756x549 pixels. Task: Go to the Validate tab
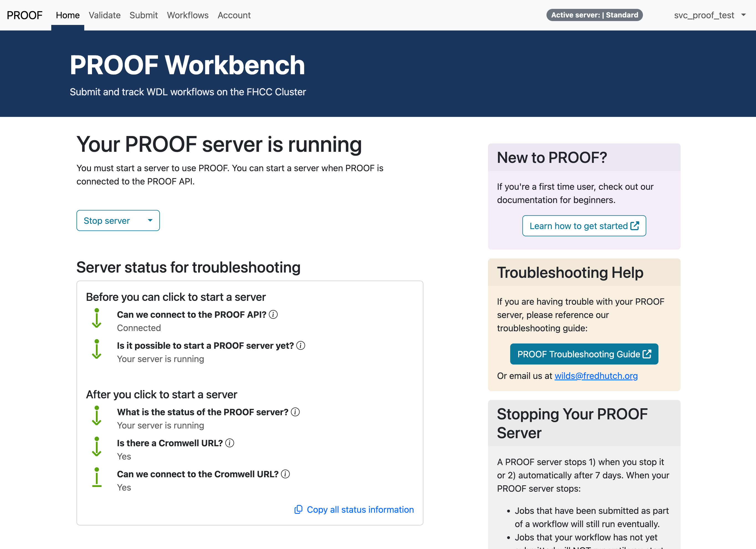pyautogui.click(x=104, y=15)
